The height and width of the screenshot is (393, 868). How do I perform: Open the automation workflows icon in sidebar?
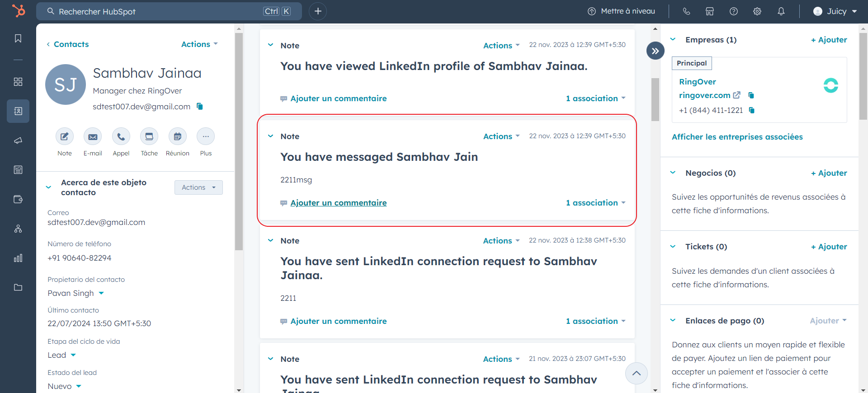[18, 229]
